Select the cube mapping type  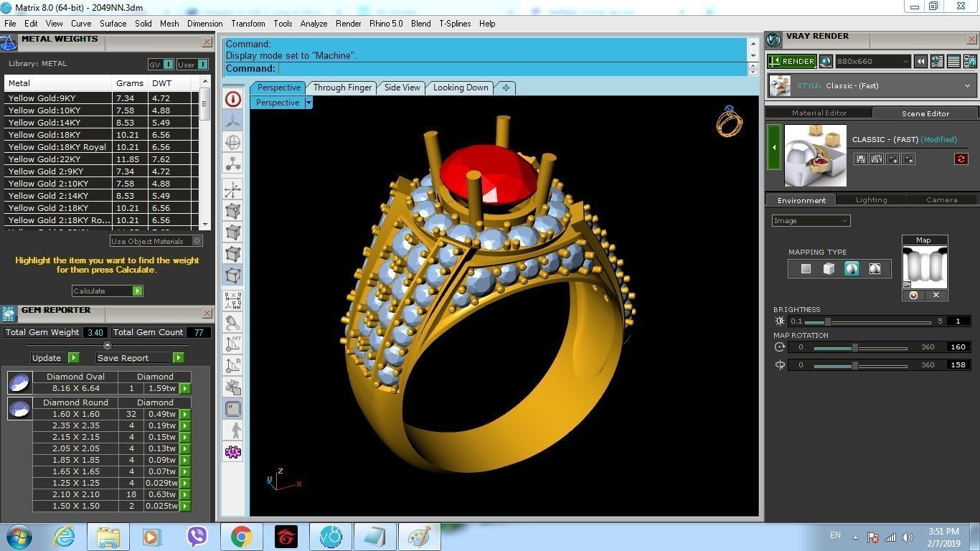pos(829,268)
